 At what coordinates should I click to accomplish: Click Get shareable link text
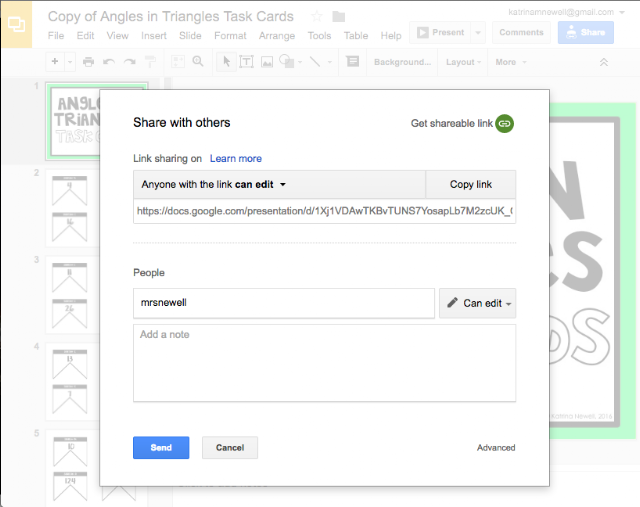click(451, 123)
